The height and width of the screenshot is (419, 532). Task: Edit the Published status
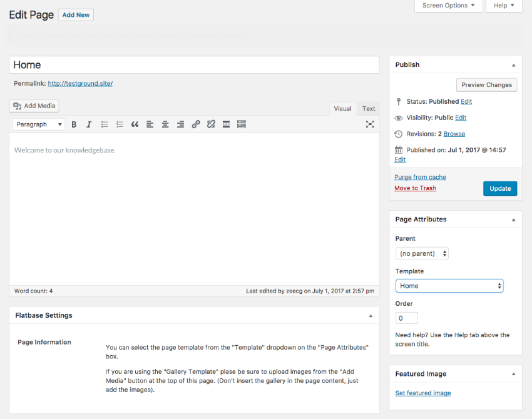click(x=466, y=101)
